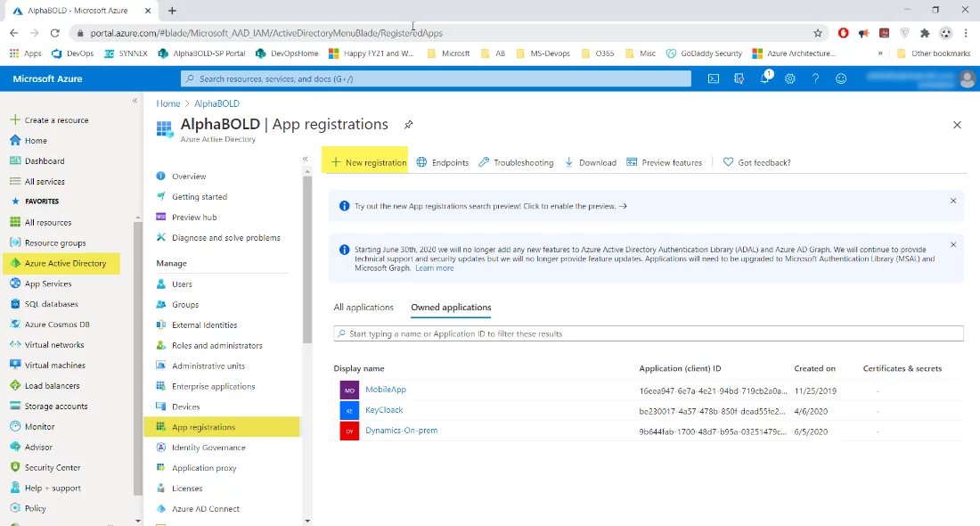
Task: Open Administrative units
Action: click(x=208, y=366)
